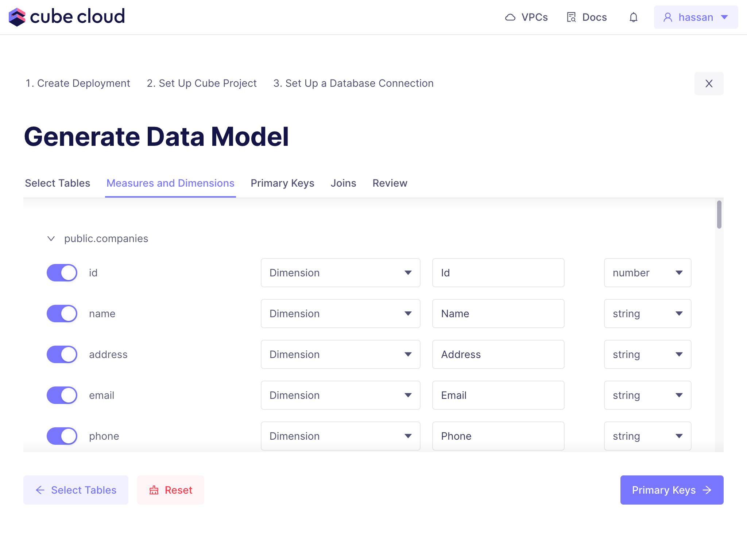Click the Email title input field
This screenshot has height=560, width=747.
[x=498, y=395]
